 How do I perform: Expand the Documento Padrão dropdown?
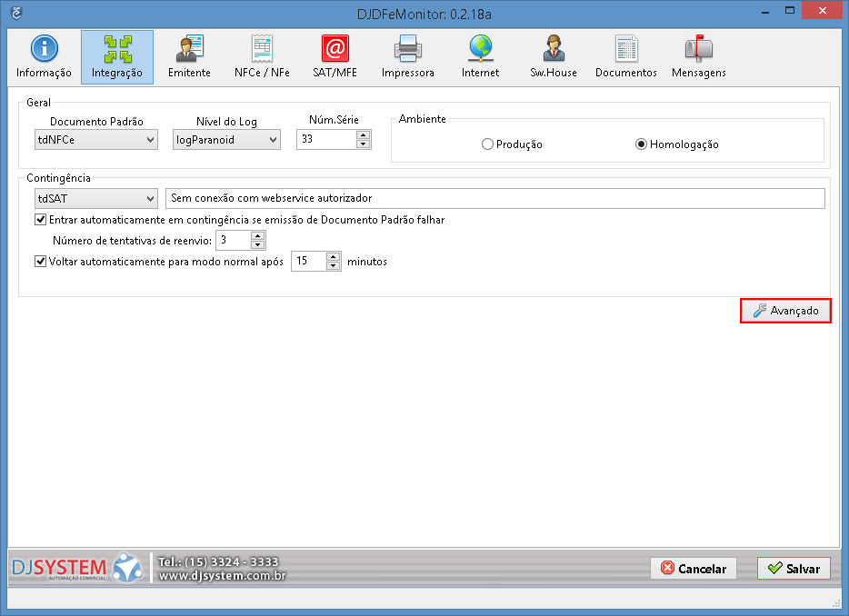tap(95, 140)
